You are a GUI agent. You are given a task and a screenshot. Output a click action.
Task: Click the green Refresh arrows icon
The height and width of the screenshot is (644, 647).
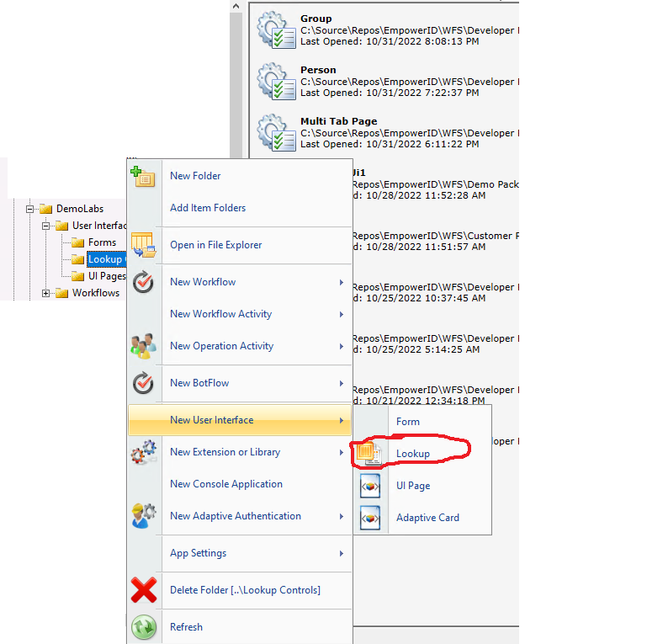click(144, 626)
